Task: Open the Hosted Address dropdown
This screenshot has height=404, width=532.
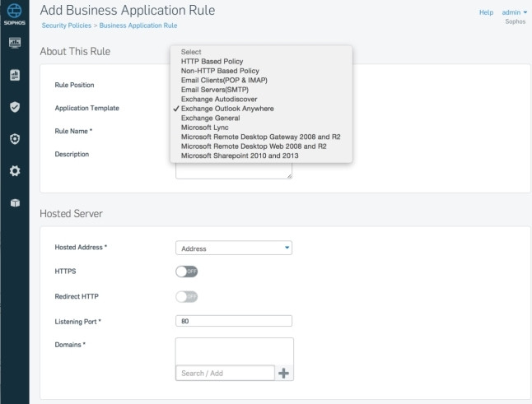Action: click(x=234, y=248)
